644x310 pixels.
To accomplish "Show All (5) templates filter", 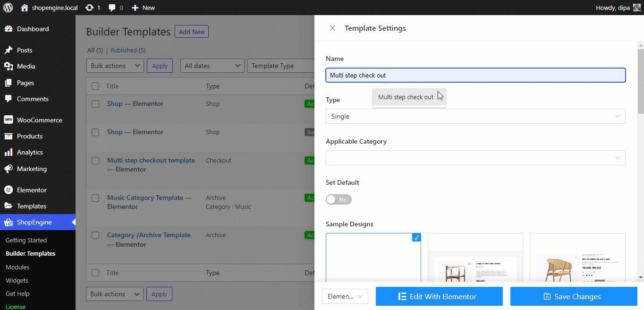I will (95, 50).
